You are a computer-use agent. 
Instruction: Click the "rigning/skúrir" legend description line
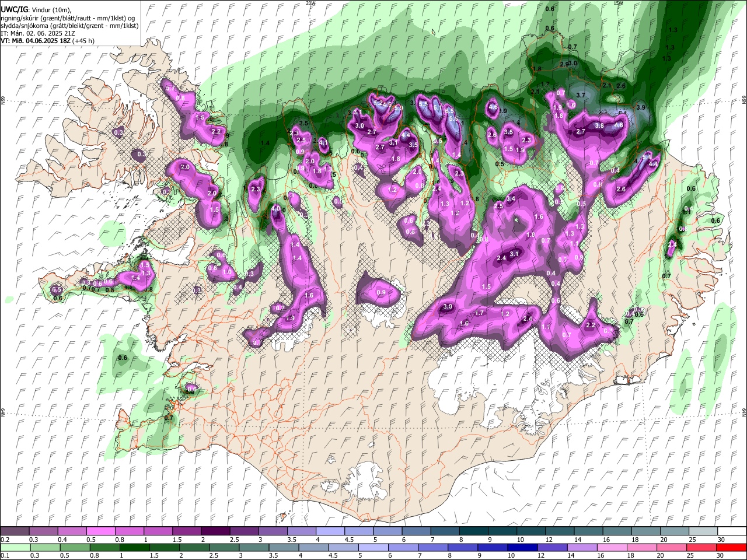tap(68, 18)
